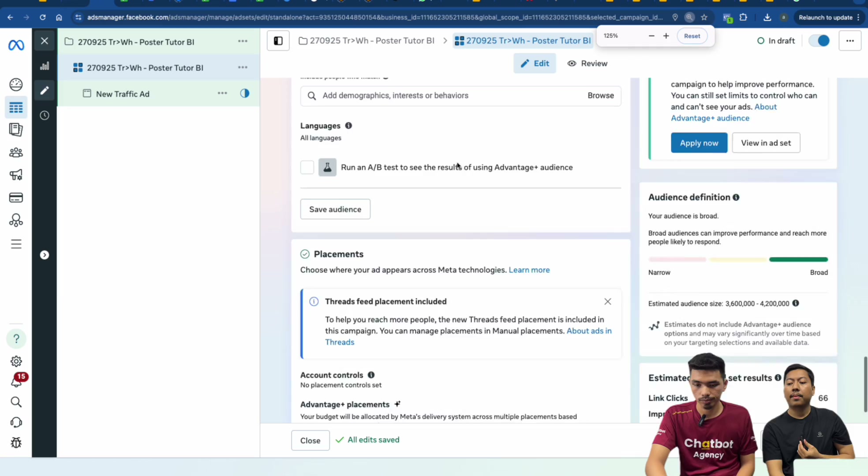This screenshot has width=868, height=476.
Task: Open options menu for the ad set row
Action: click(x=243, y=67)
